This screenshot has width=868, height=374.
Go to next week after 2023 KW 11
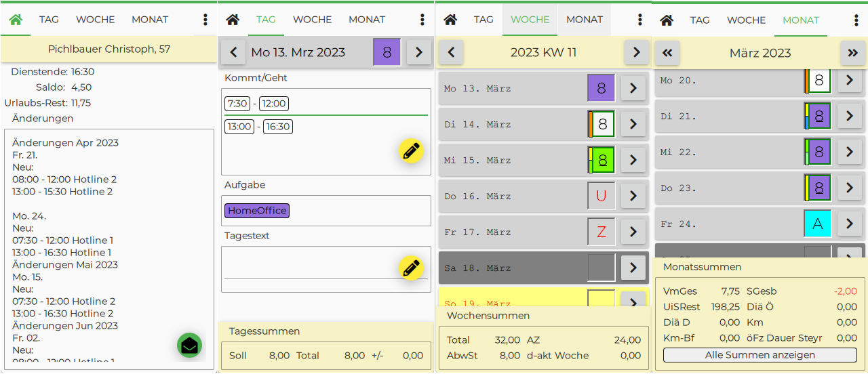[x=635, y=52]
